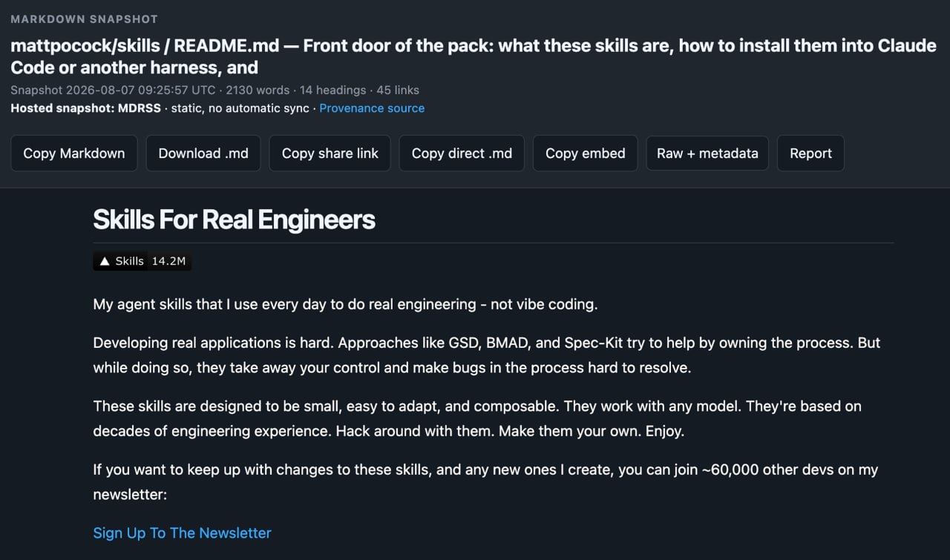Viewport: 950px width, 560px height.
Task: Select the Copy direct .md button
Action: pos(462,154)
